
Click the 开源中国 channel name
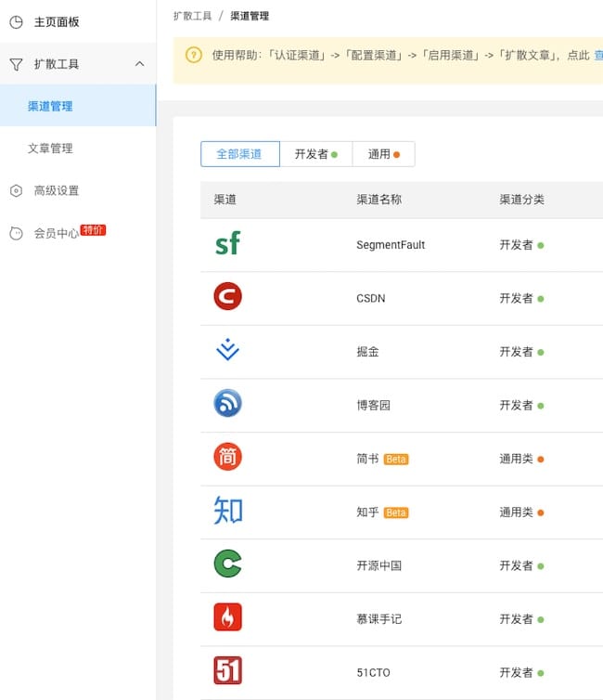(x=379, y=565)
